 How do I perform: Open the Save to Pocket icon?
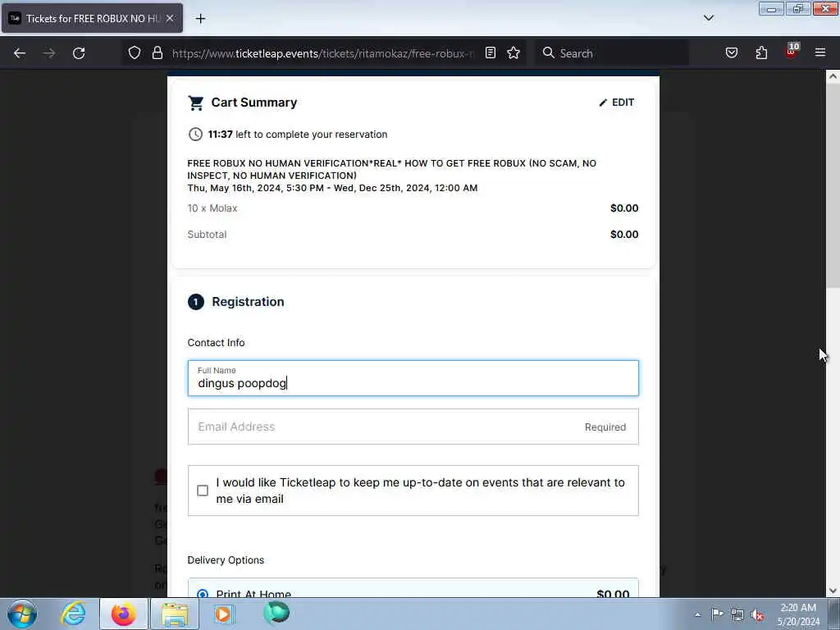(731, 52)
